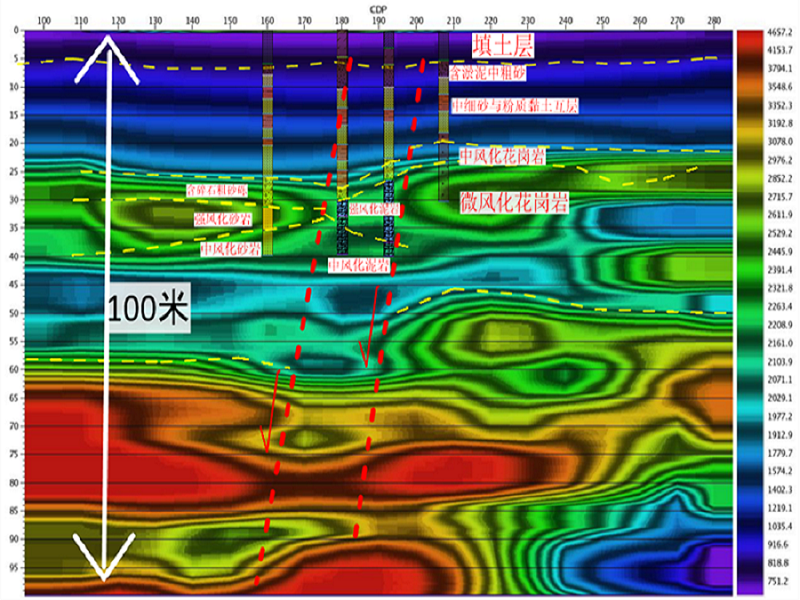Click CDP tick 280 on the top axis
Viewport: 800px width, 600px height.
pos(712,20)
